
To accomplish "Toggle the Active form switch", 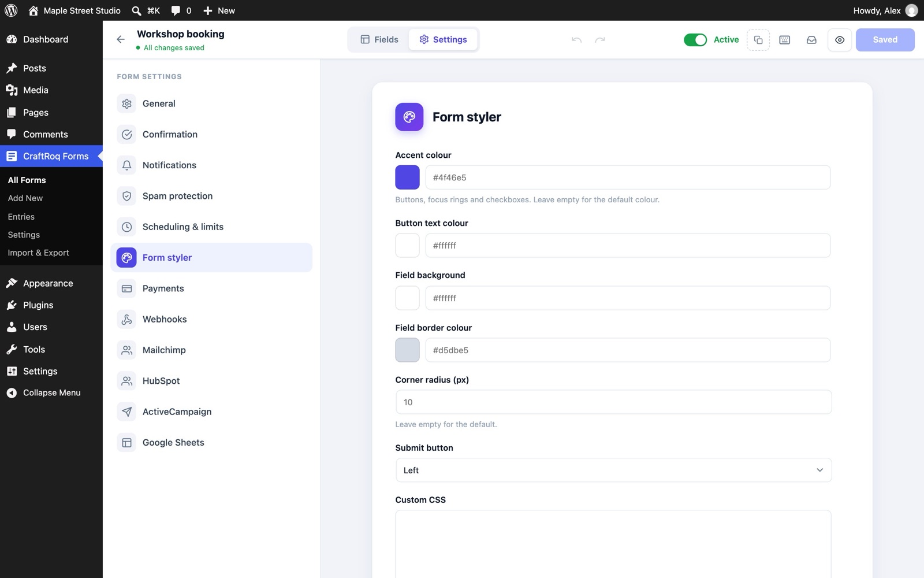I will click(x=695, y=40).
